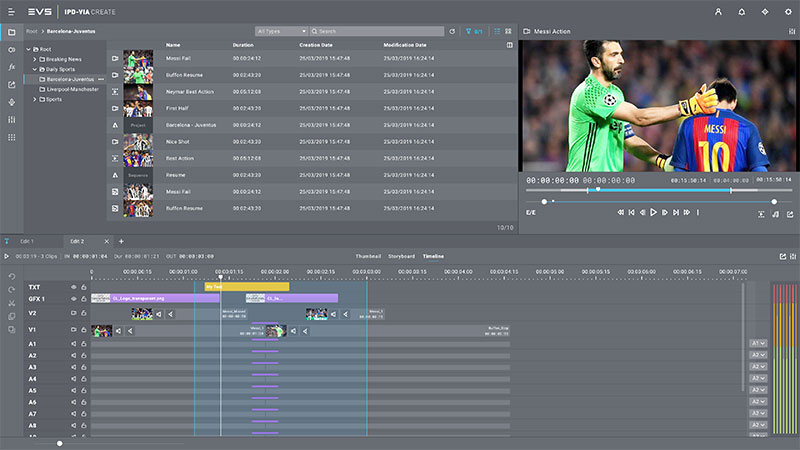Select the Neymar Best Action clip thumbnail
Screen dimensions: 800x450
[x=138, y=92]
